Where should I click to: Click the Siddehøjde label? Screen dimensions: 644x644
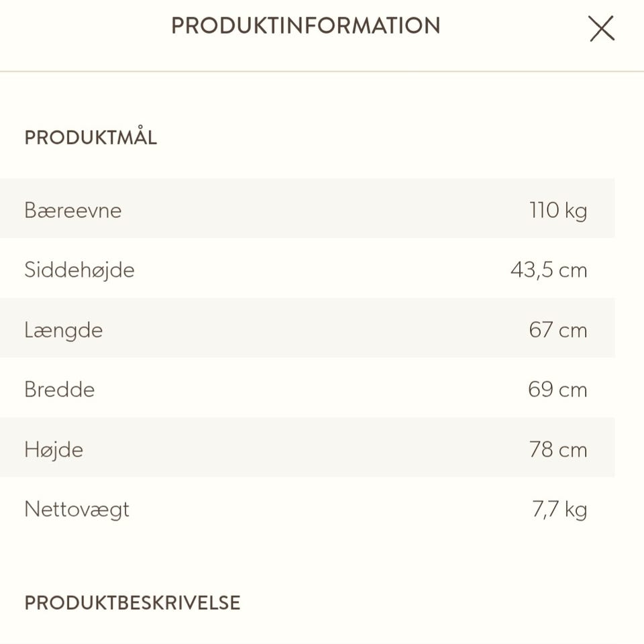click(x=79, y=270)
